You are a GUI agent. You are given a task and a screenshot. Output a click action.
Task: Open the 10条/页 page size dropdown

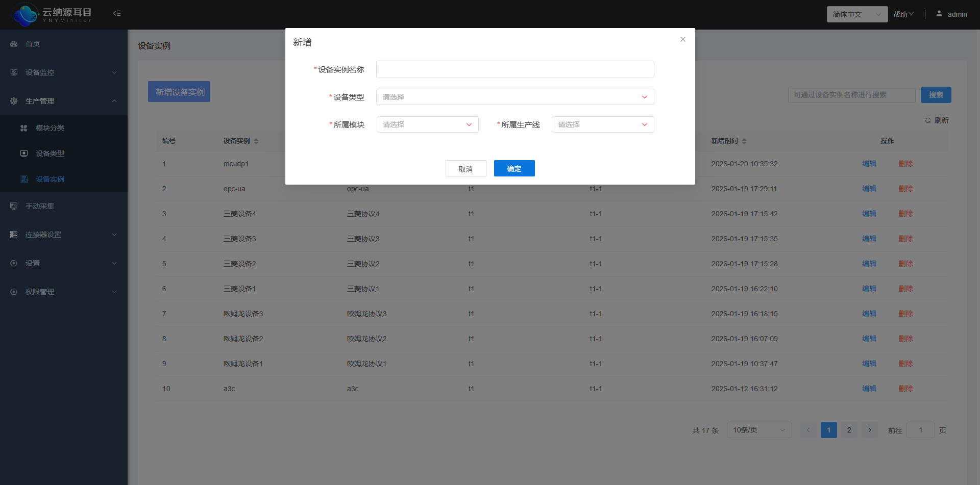(759, 430)
